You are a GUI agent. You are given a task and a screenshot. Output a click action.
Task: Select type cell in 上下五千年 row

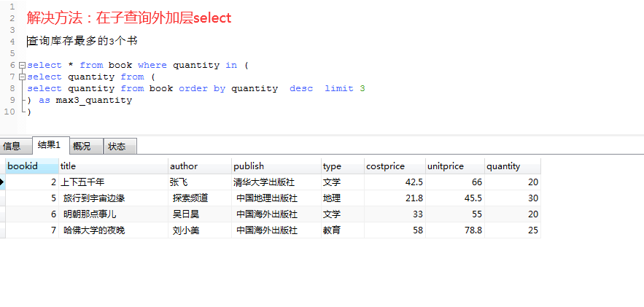point(343,182)
